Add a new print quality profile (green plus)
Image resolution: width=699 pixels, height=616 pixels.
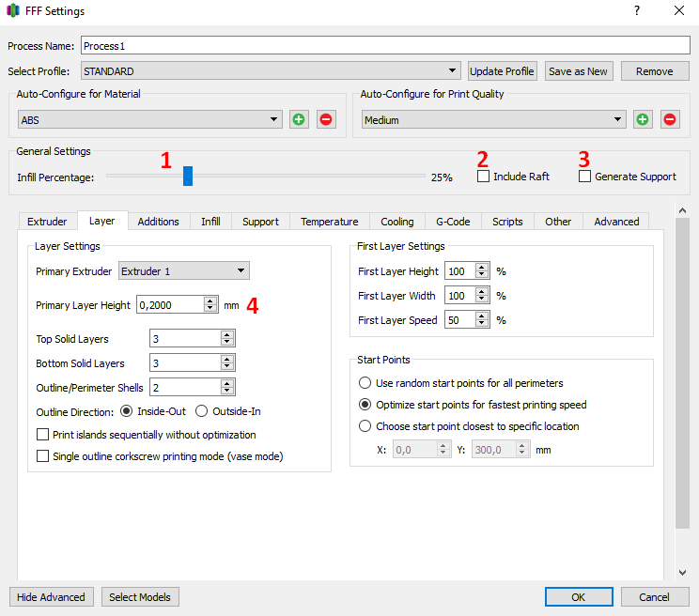pos(643,119)
